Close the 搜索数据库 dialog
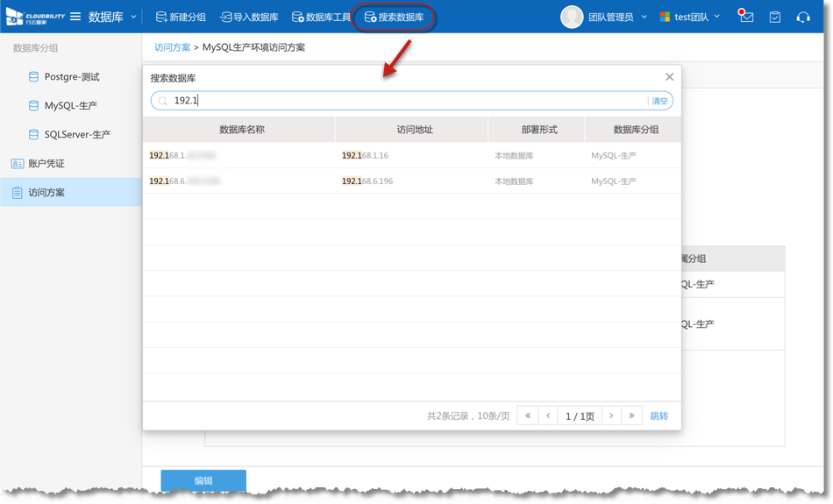The height and width of the screenshot is (504, 833). (x=669, y=77)
